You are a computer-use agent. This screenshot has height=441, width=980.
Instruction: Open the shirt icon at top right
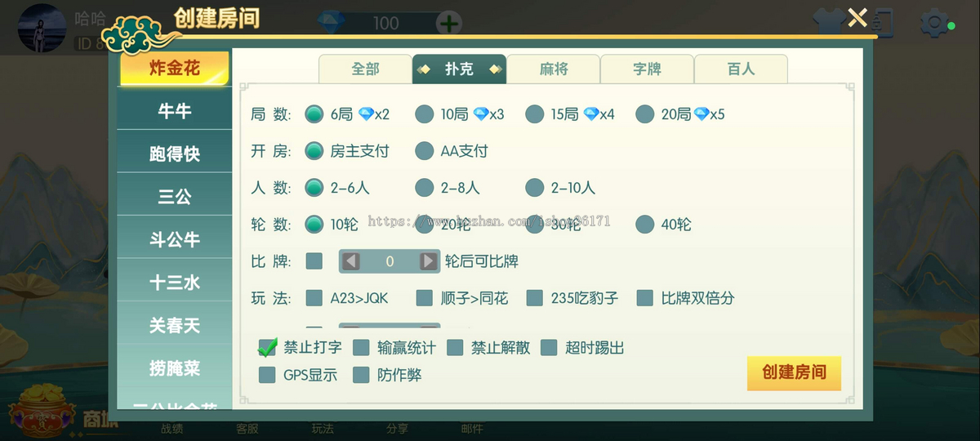[829, 23]
